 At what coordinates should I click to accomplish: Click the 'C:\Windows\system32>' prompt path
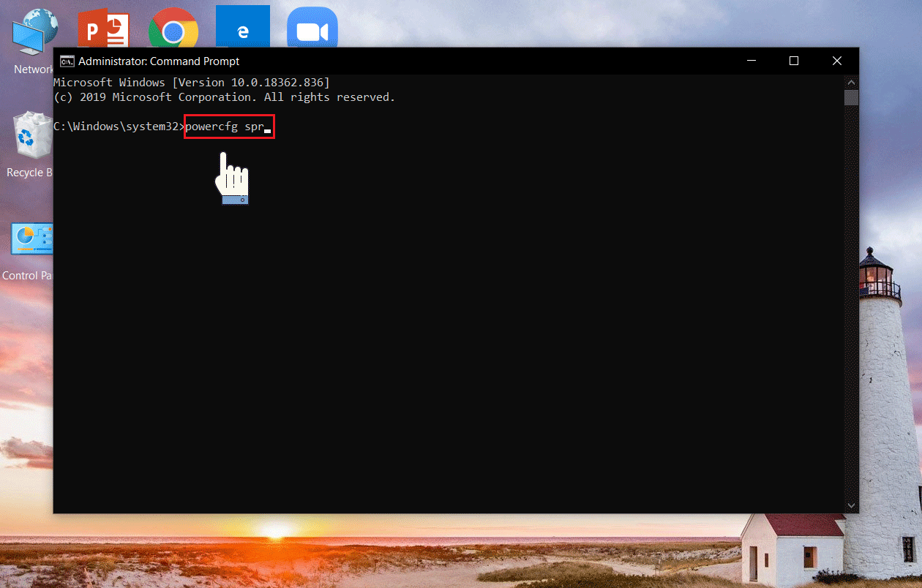point(117,127)
